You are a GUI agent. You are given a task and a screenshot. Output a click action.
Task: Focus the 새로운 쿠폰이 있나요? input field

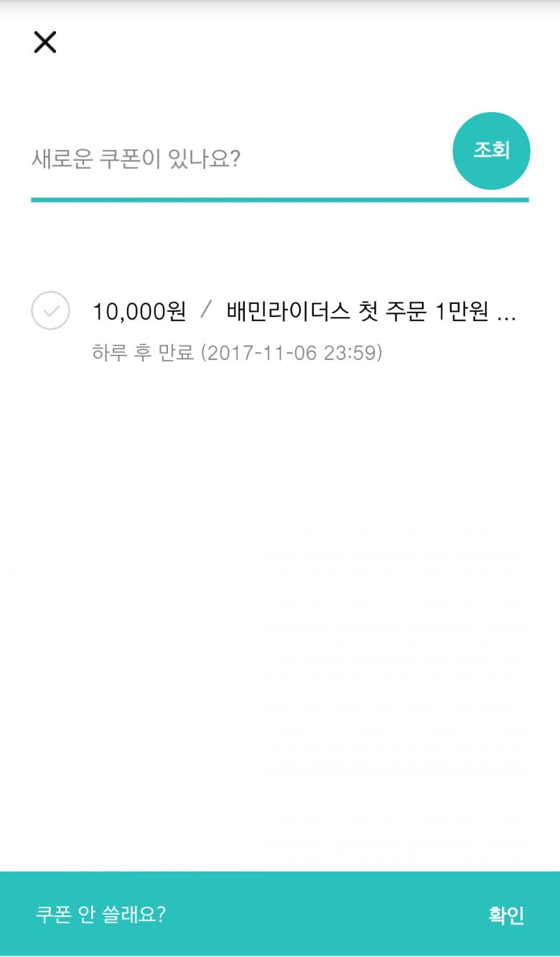tap(237, 159)
